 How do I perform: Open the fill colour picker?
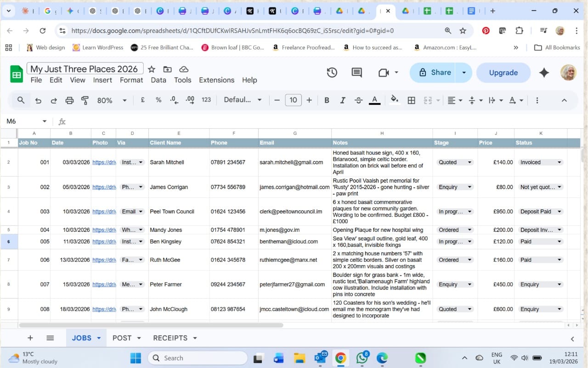(394, 100)
